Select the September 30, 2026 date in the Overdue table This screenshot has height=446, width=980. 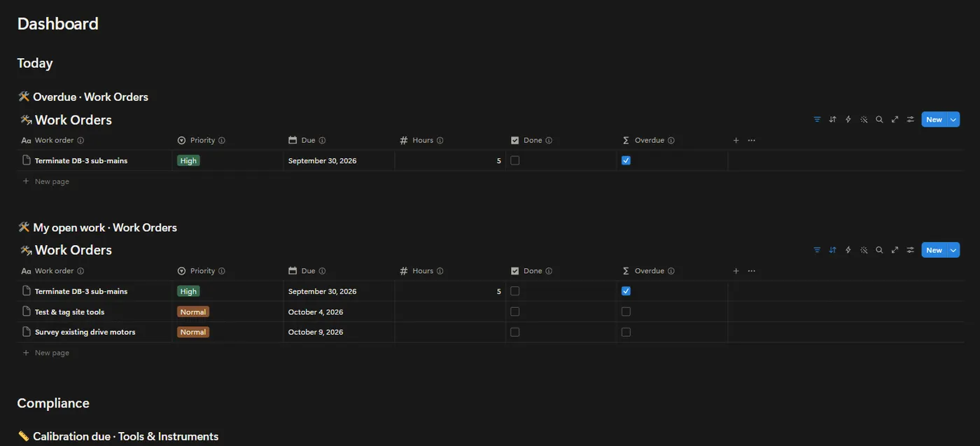[x=323, y=160]
